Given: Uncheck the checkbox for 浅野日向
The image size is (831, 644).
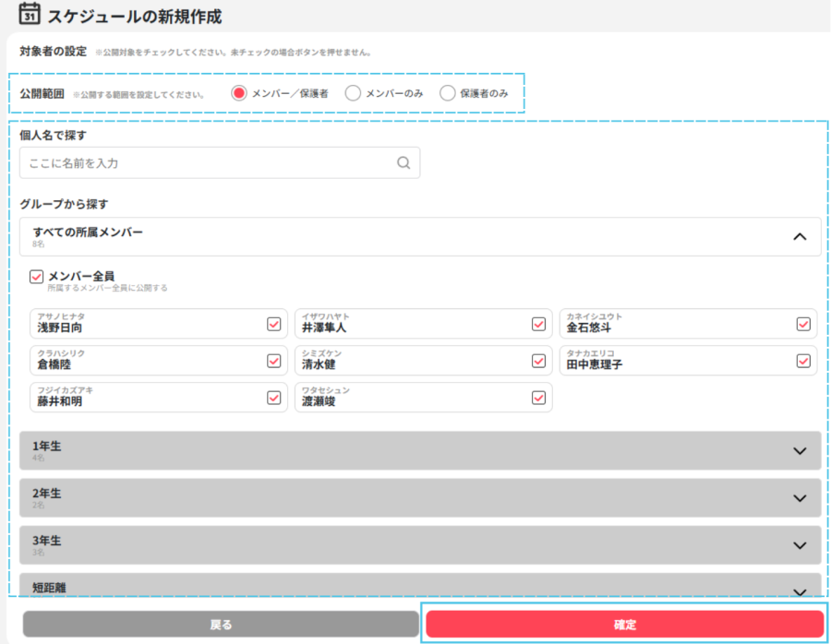Looking at the screenshot, I should [x=274, y=324].
